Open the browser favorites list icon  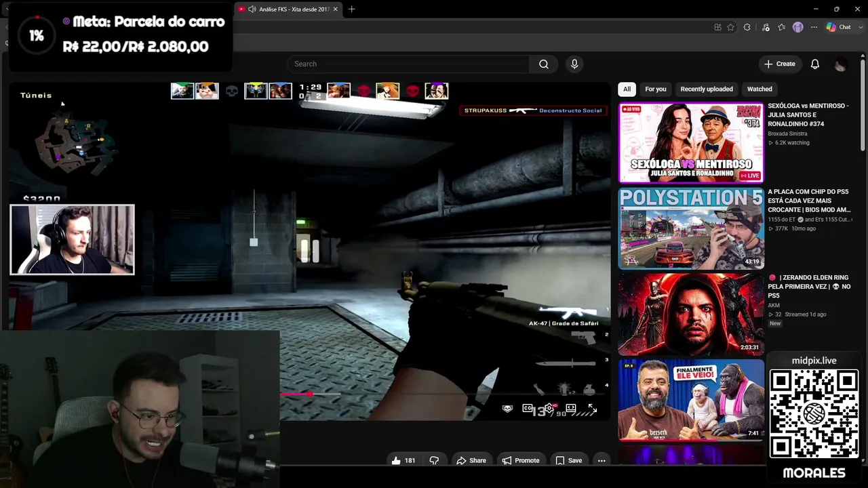pyautogui.click(x=782, y=27)
